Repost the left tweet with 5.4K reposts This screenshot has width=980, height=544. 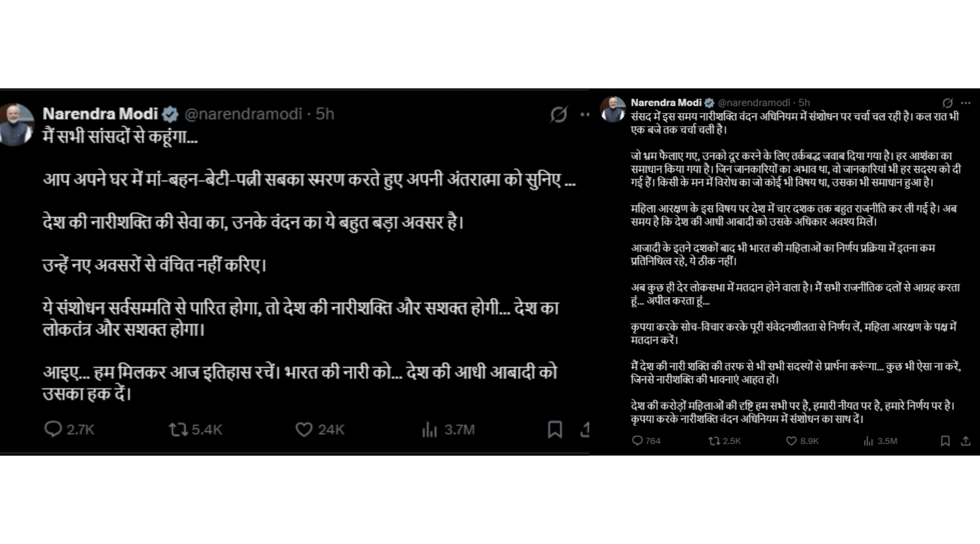point(178,429)
